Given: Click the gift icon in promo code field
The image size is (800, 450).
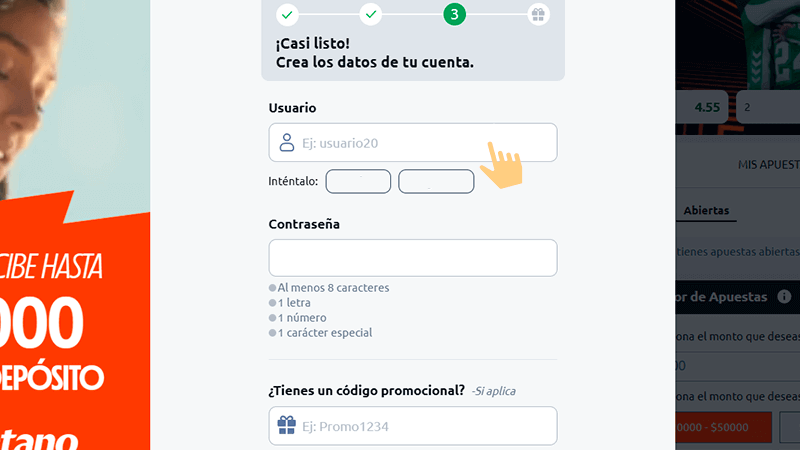Looking at the screenshot, I should 286,427.
